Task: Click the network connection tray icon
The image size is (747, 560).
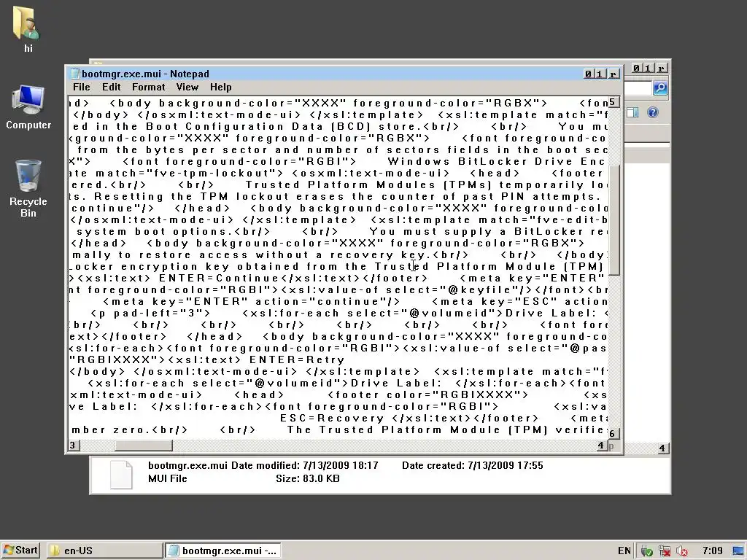Action: tap(665, 551)
